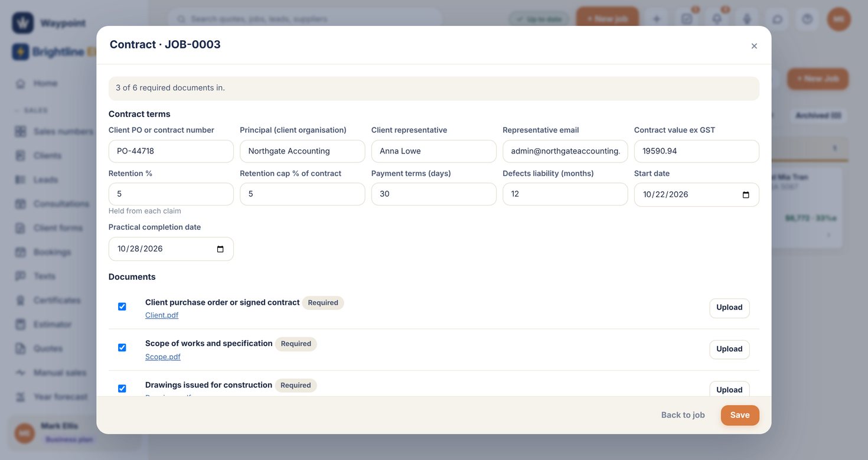Focus the Client representative field
868x460 pixels.
(x=434, y=151)
